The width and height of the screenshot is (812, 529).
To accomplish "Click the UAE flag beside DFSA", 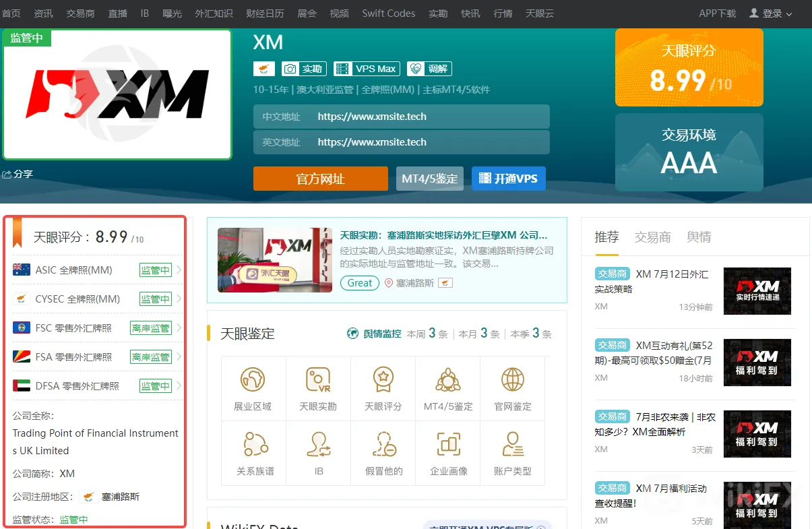I will coord(22,386).
